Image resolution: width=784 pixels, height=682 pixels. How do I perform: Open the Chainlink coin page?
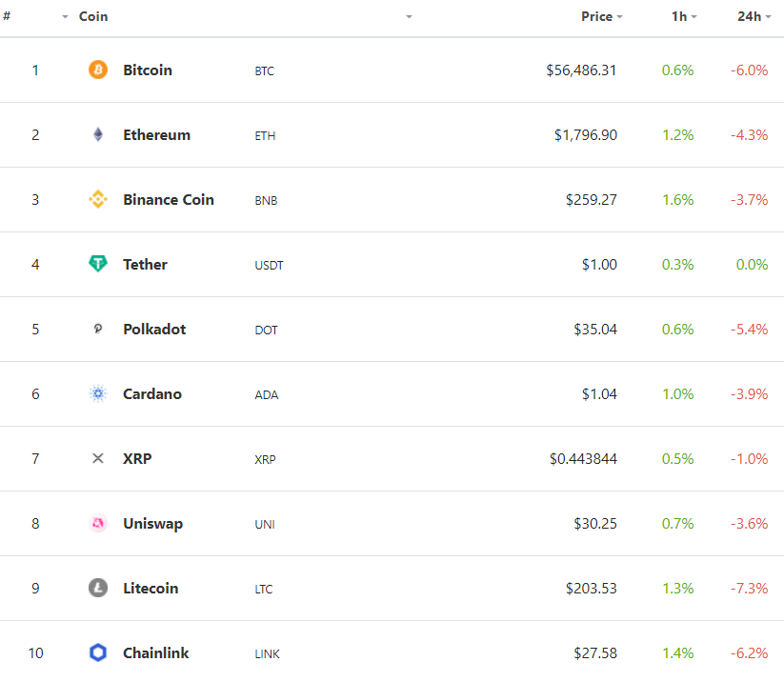[x=156, y=653]
